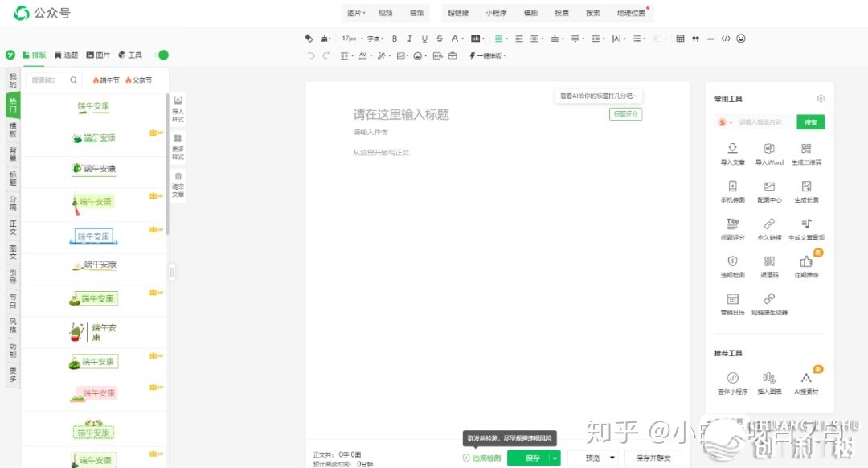Toggle italic formatting in the editor toolbar
The image size is (868, 468).
pos(409,39)
